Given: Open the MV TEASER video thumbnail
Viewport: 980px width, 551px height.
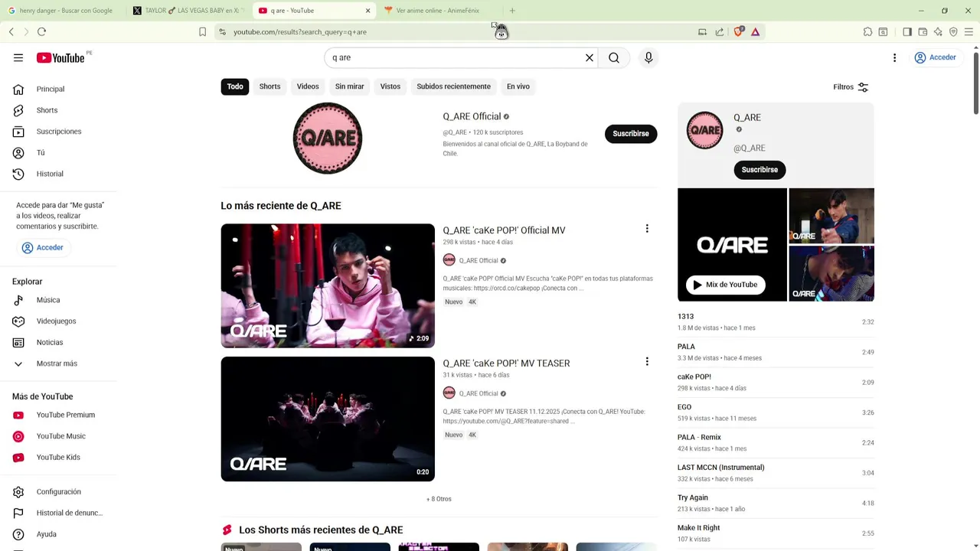Looking at the screenshot, I should [x=328, y=419].
